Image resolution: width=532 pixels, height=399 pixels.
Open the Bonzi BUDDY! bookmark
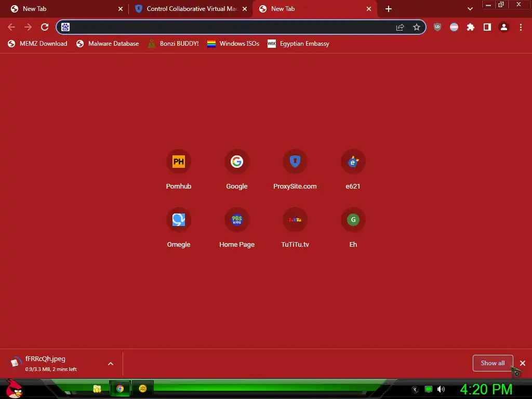(173, 44)
